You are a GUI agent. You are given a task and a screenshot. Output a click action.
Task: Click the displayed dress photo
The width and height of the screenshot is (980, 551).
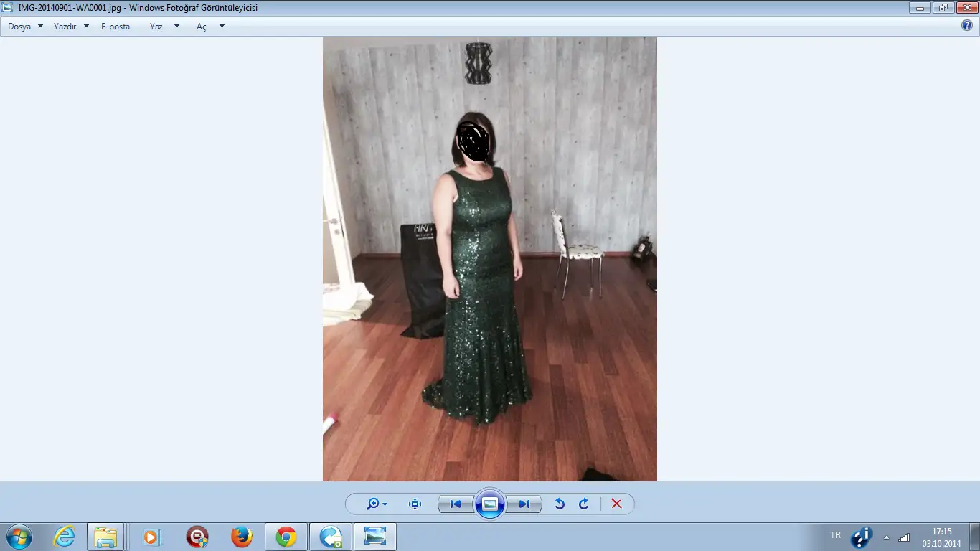tap(489, 259)
